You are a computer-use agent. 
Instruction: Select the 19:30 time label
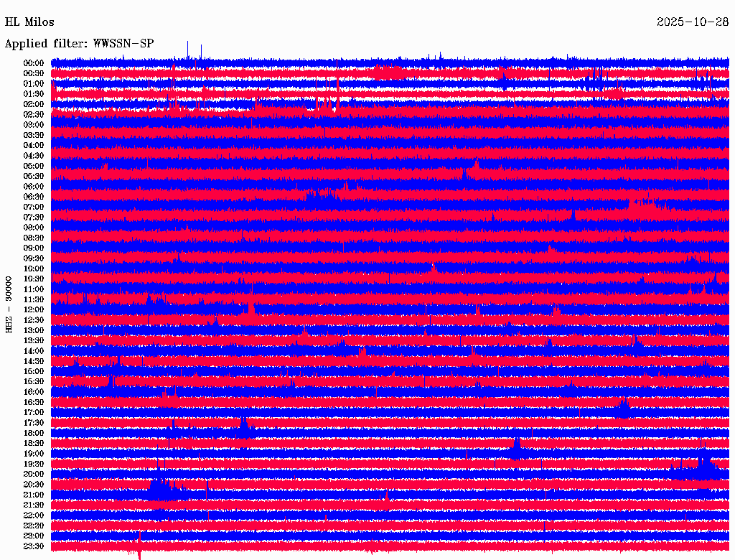pos(34,465)
